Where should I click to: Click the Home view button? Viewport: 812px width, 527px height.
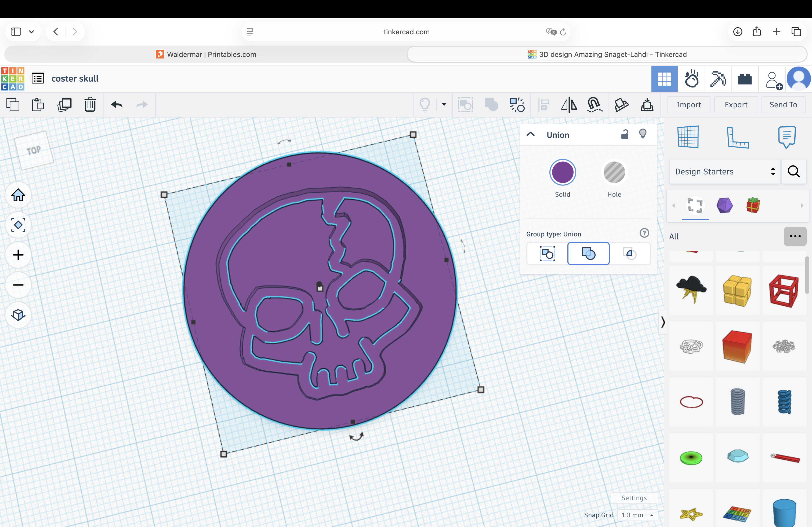(18, 195)
